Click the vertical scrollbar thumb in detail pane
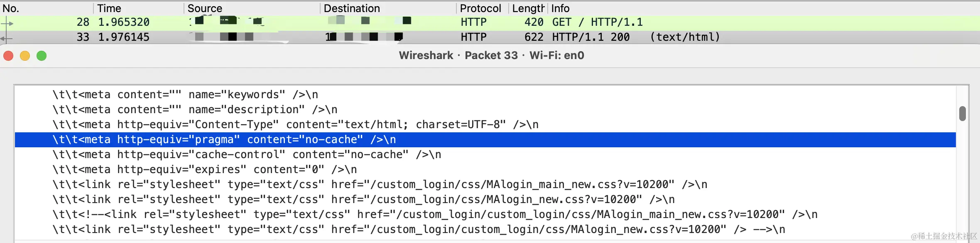Image resolution: width=980 pixels, height=243 pixels. [962, 114]
